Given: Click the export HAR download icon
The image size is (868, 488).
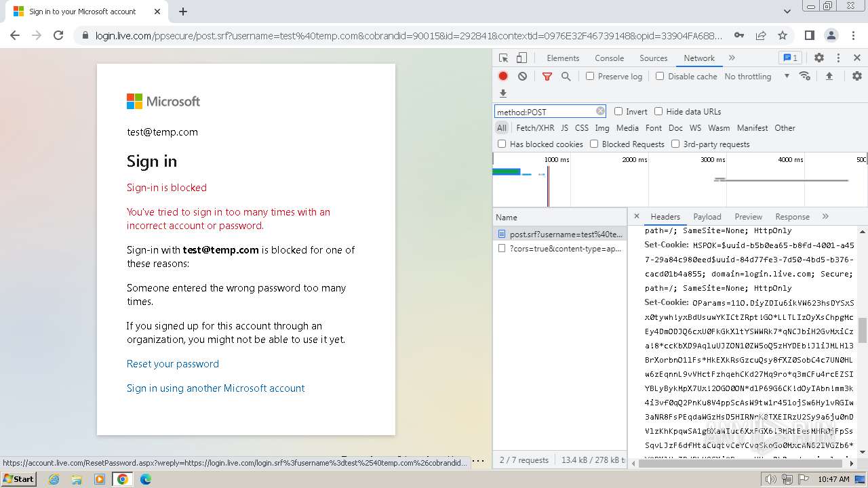Looking at the screenshot, I should pos(503,94).
